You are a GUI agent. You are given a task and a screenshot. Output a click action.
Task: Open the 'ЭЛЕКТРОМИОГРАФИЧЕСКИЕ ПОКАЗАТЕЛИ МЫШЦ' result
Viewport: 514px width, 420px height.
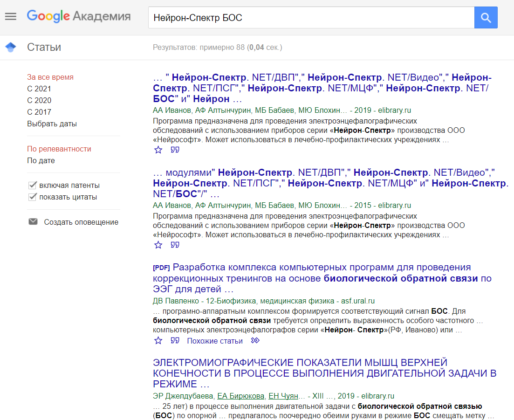click(x=324, y=373)
